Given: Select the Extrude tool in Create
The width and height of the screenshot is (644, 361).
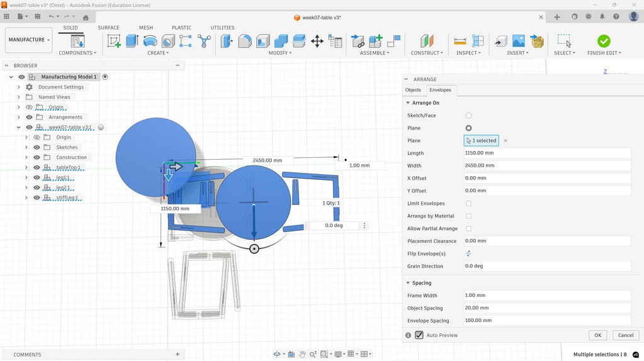Looking at the screenshot, I should pos(132,41).
